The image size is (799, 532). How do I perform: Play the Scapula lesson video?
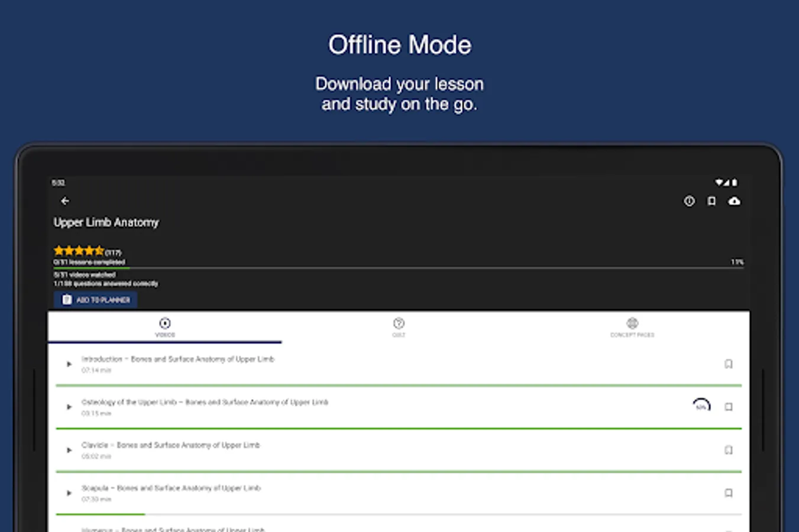(69, 493)
